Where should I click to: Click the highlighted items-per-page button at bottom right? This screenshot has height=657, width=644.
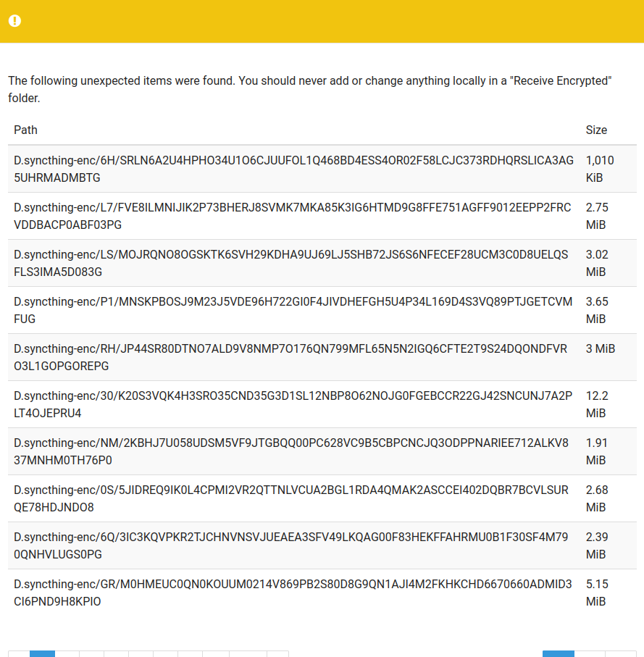558,653
